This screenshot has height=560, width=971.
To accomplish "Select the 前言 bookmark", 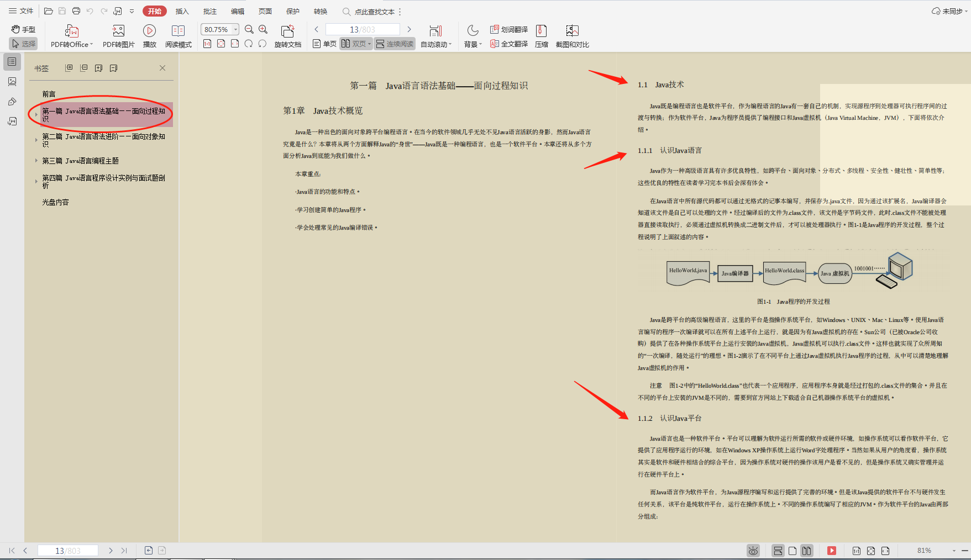I will [49, 94].
